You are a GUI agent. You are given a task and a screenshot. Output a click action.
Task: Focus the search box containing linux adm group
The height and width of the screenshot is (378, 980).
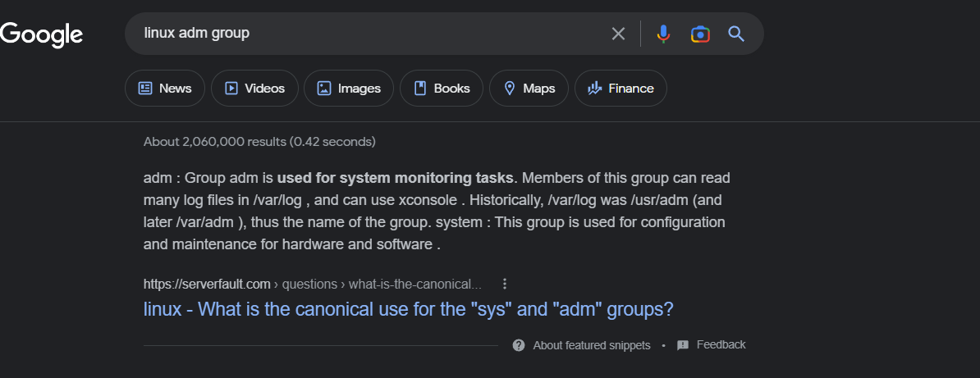(375, 34)
